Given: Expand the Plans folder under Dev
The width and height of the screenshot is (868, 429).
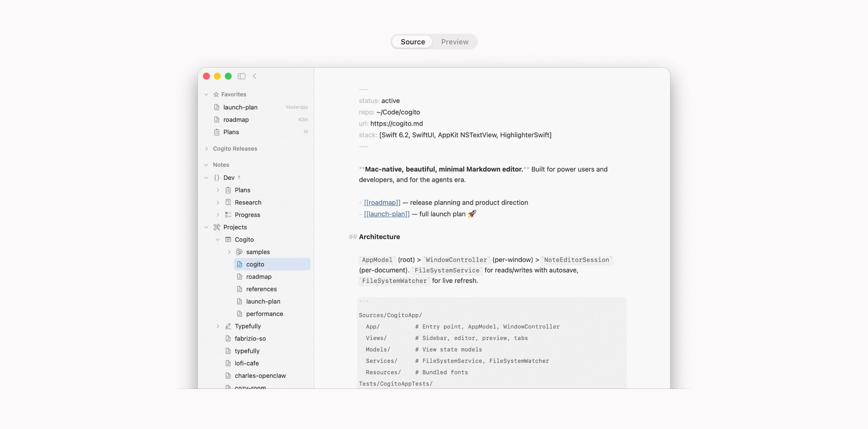Looking at the screenshot, I should [x=218, y=190].
